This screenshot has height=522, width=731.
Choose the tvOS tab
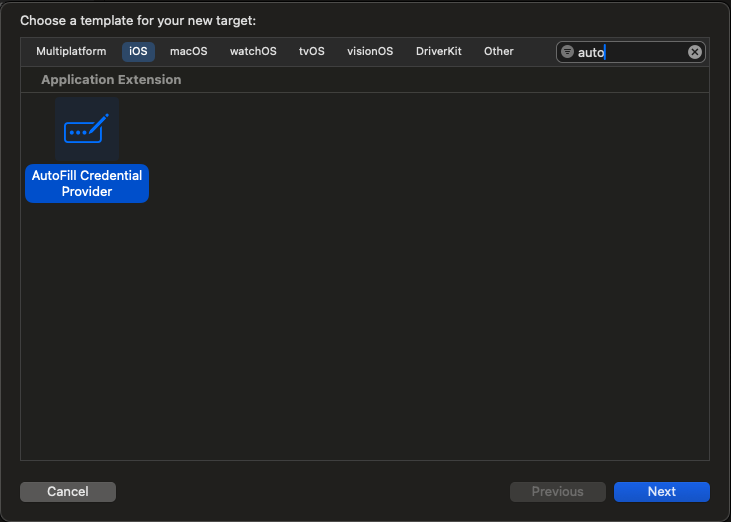point(311,51)
